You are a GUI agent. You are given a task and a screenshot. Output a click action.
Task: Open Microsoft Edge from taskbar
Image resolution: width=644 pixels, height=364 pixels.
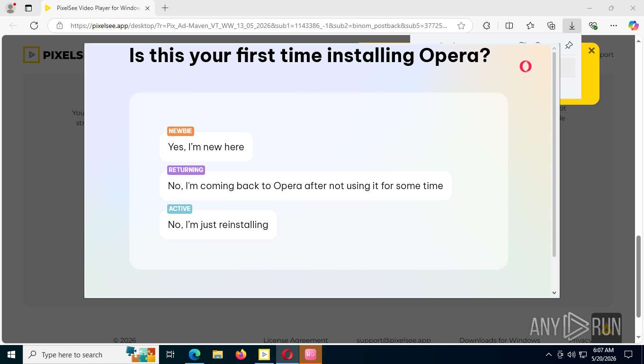tap(195, 355)
